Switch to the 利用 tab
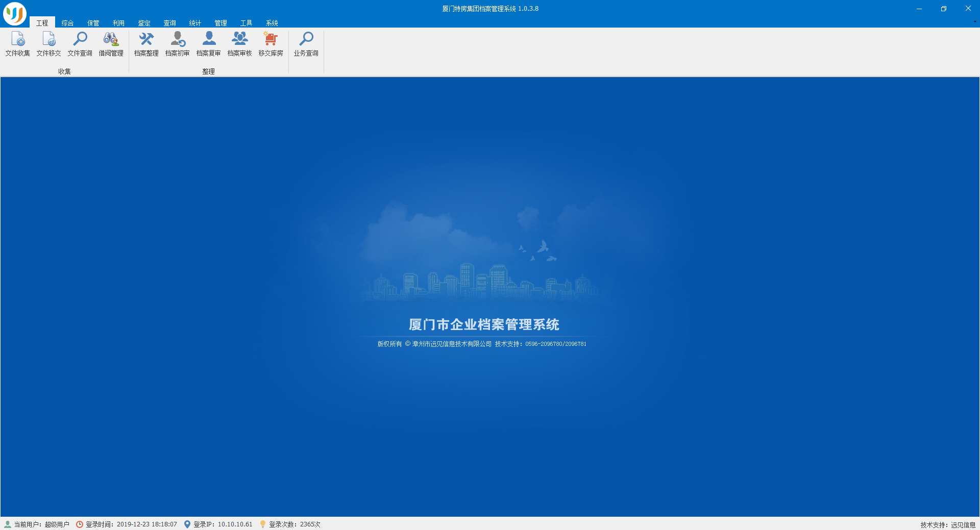 click(x=119, y=23)
